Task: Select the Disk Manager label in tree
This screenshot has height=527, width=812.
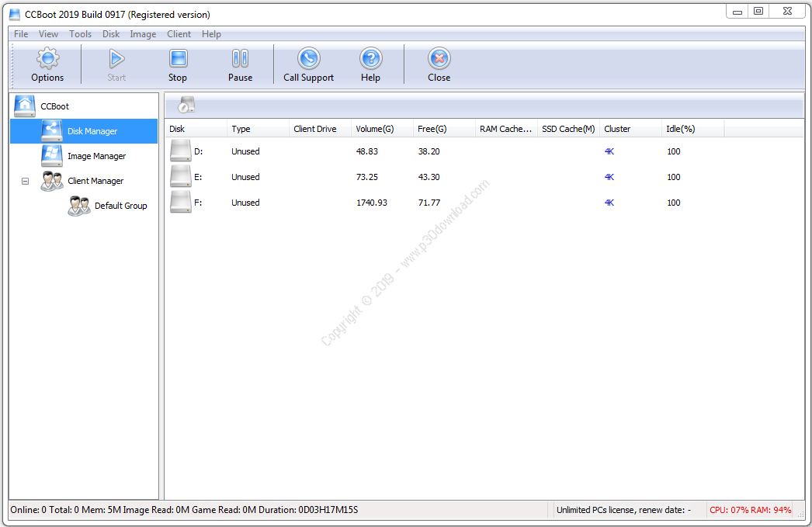Action: click(92, 131)
